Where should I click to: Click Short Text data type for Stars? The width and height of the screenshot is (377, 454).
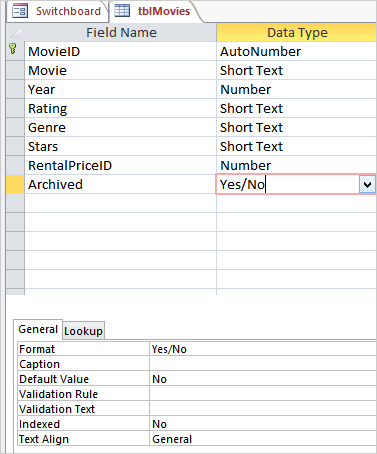point(297,146)
